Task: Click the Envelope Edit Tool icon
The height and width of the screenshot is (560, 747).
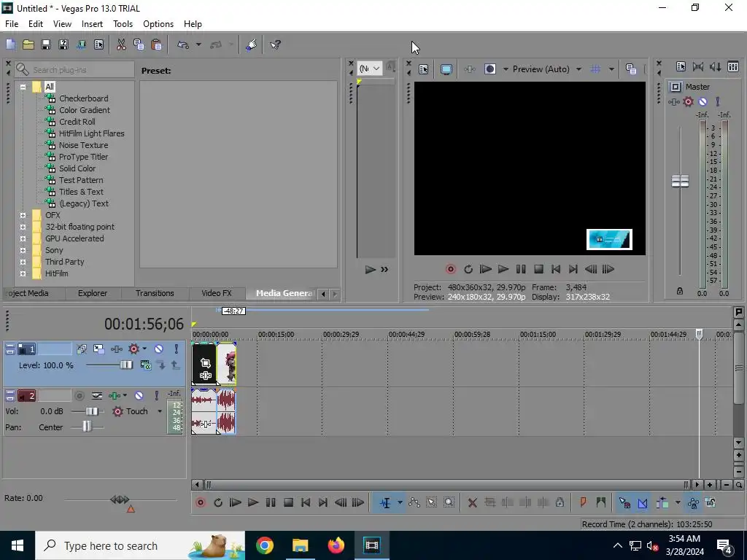Action: [414, 502]
